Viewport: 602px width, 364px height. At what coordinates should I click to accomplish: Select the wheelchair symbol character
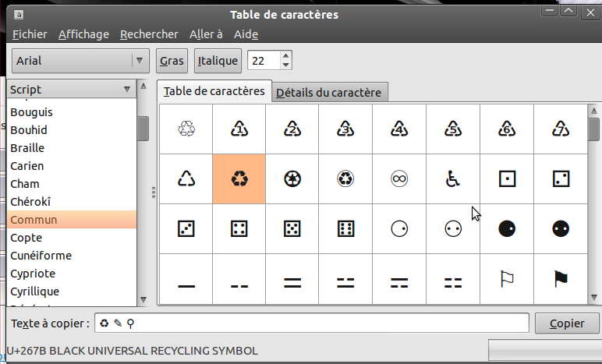pos(453,178)
